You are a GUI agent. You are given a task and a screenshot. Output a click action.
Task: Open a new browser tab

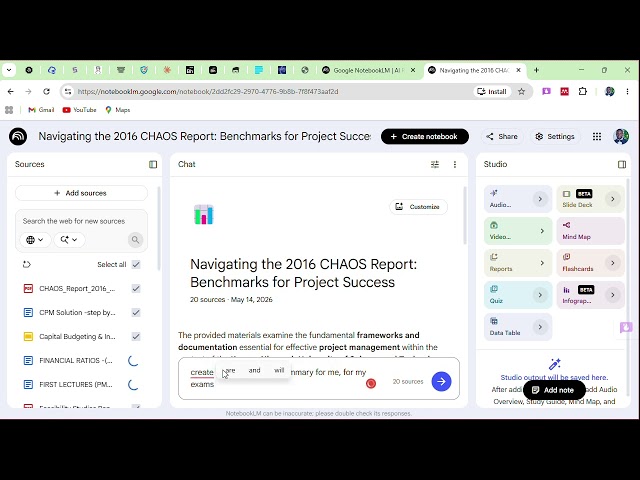tap(536, 70)
